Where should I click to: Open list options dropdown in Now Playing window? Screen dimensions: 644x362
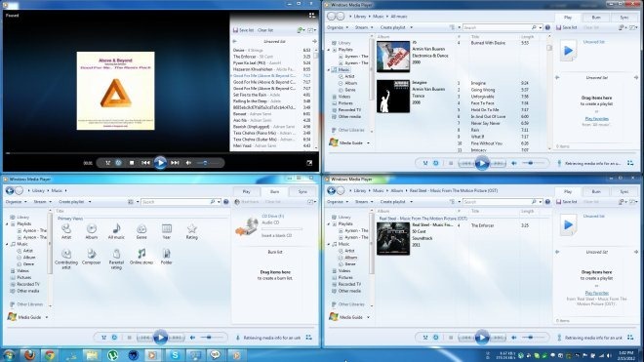312,30
